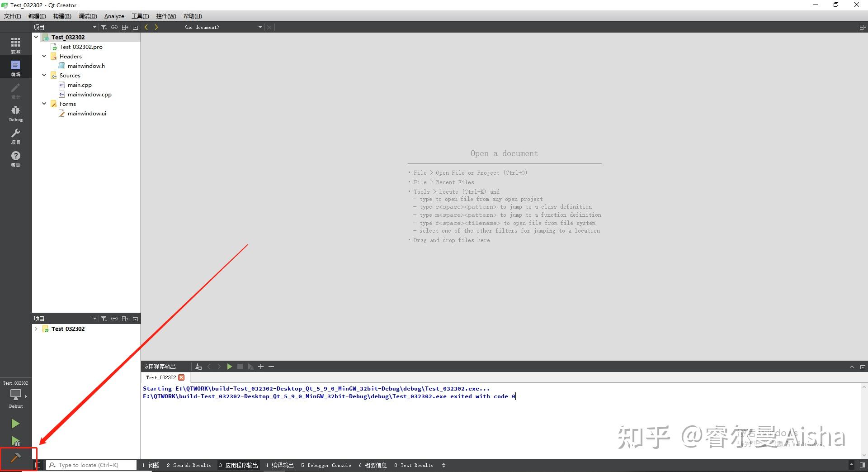This screenshot has height=472, width=868.
Task: Open the upper 项目 view selector dropdown
Action: (x=65, y=27)
